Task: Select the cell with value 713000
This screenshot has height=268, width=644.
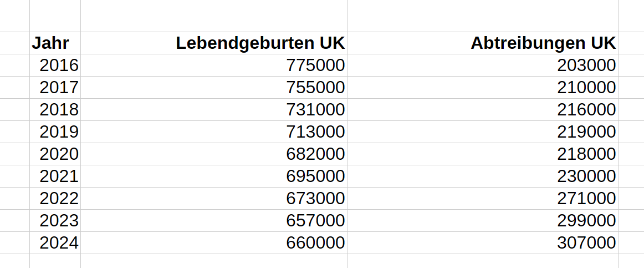Action: tap(315, 132)
